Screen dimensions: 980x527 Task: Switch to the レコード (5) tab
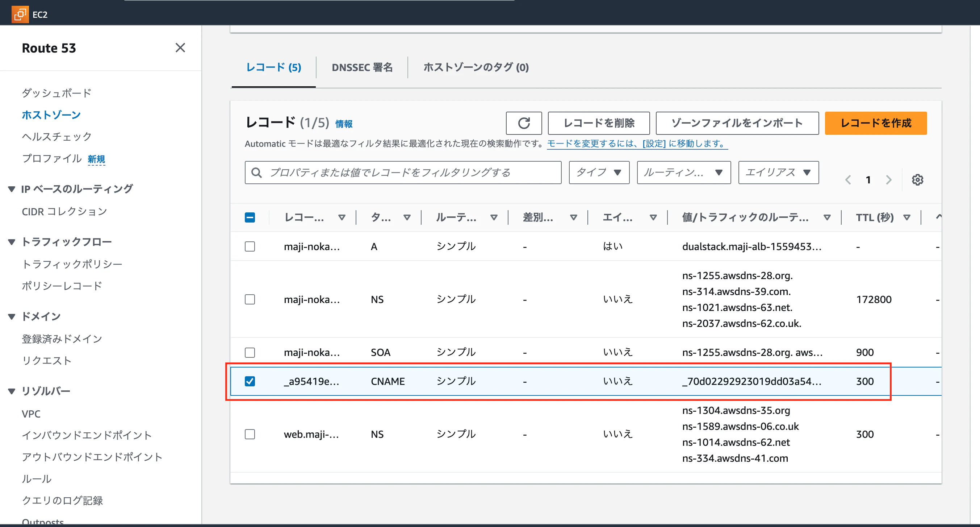273,67
